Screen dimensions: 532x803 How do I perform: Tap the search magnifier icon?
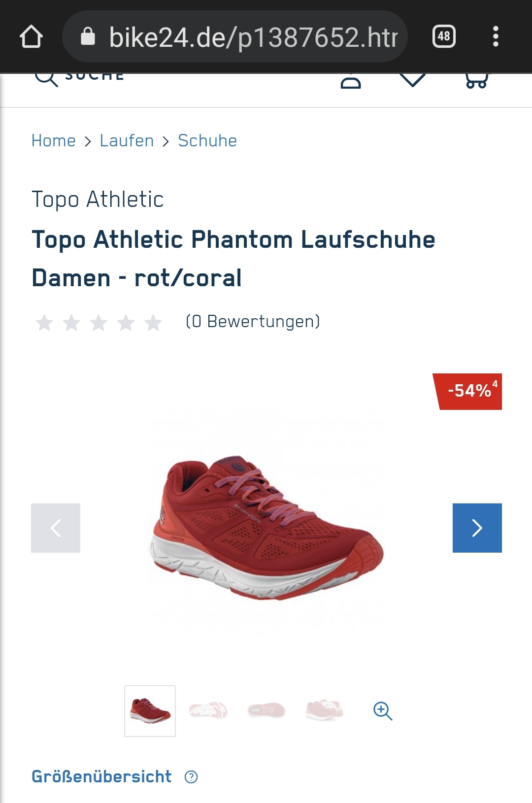pos(46,79)
